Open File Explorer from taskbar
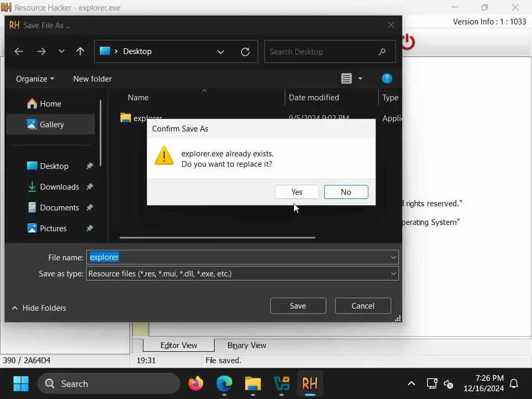 253,384
